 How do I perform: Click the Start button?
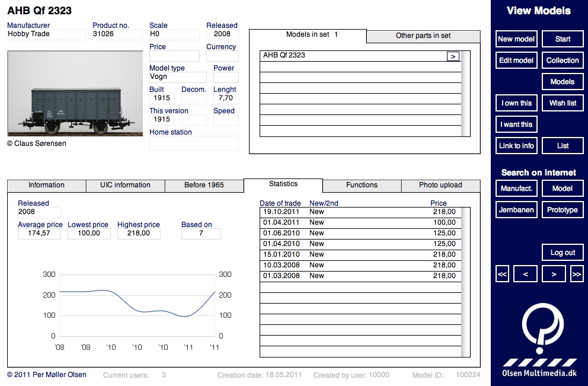pyautogui.click(x=563, y=39)
